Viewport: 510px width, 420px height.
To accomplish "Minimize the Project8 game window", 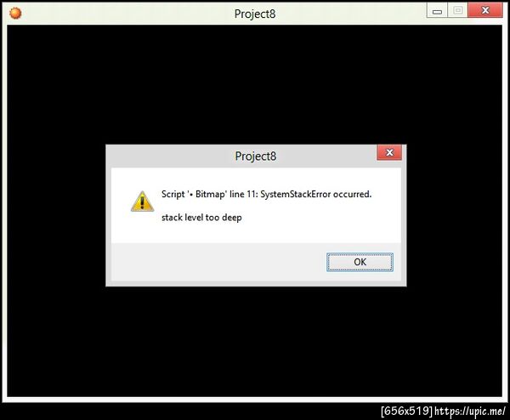I will pos(437,11).
